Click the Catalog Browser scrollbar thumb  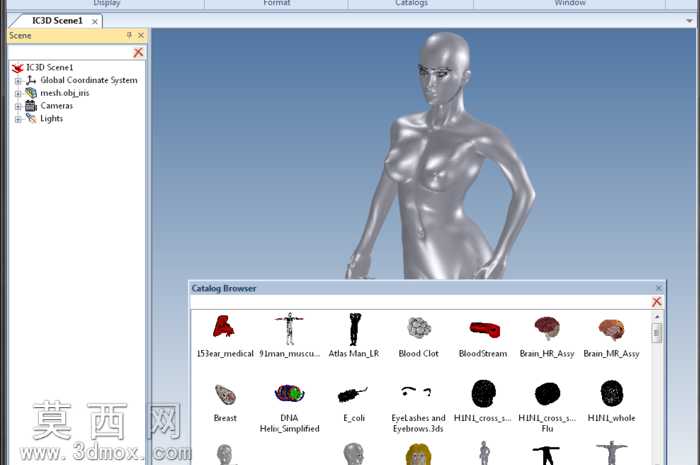click(656, 333)
